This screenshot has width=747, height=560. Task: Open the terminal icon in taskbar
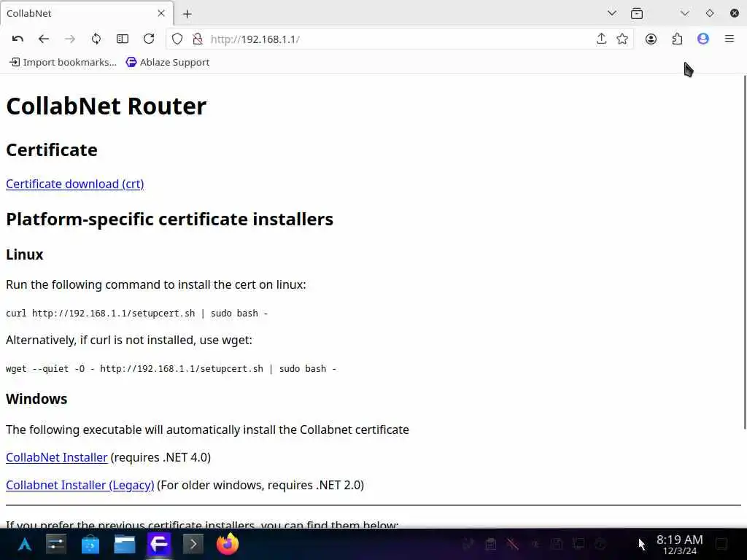tap(193, 544)
